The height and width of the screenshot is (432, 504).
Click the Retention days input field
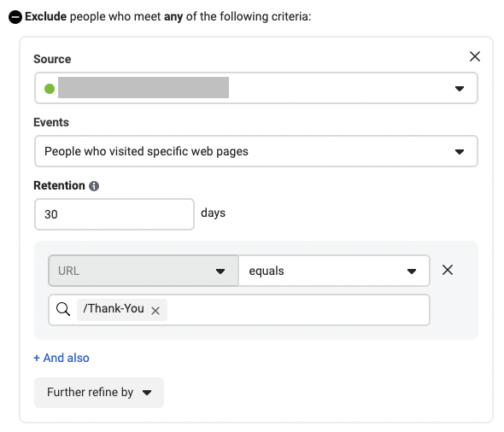click(x=114, y=214)
